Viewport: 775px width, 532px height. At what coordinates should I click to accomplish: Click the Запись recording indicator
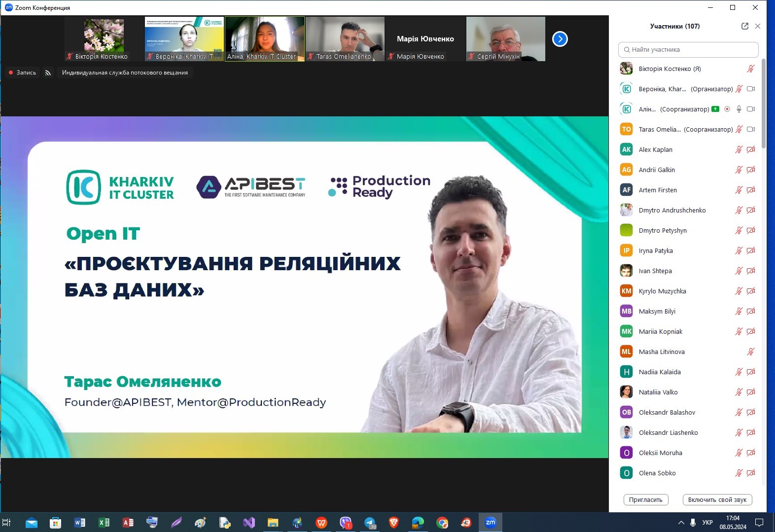(x=23, y=72)
